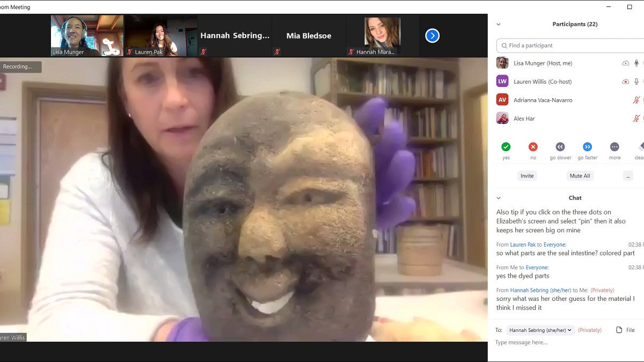Click the 'Lisa Munger (Host, me)' participant name
The width and height of the screenshot is (644, 362).
[543, 63]
